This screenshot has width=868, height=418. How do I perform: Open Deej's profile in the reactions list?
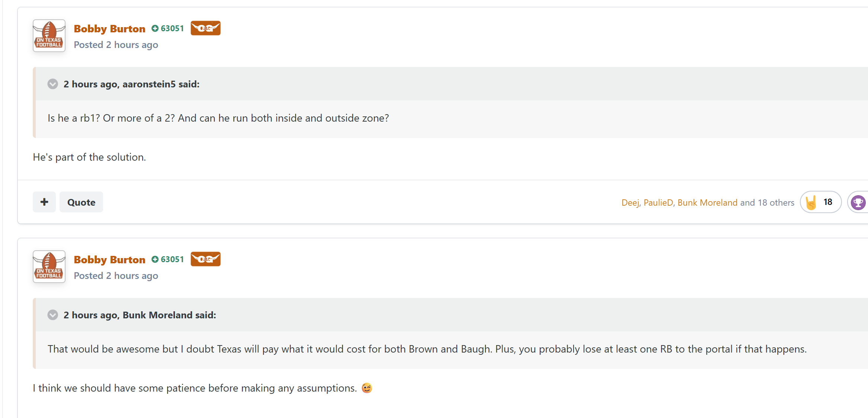pyautogui.click(x=630, y=203)
